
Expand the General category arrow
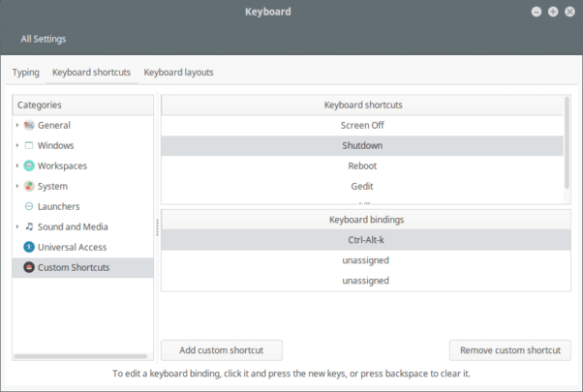click(17, 125)
